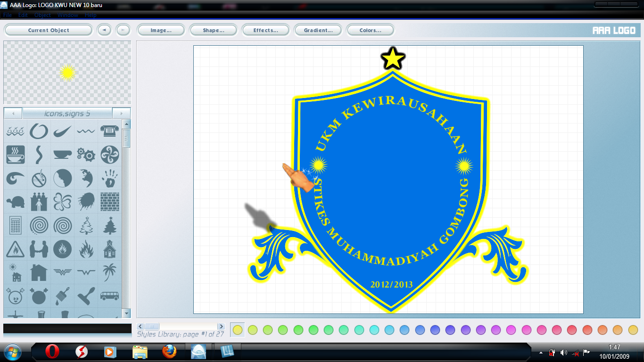Pick the handshake icon
This screenshot has height=362, width=644.
pyautogui.click(x=39, y=249)
